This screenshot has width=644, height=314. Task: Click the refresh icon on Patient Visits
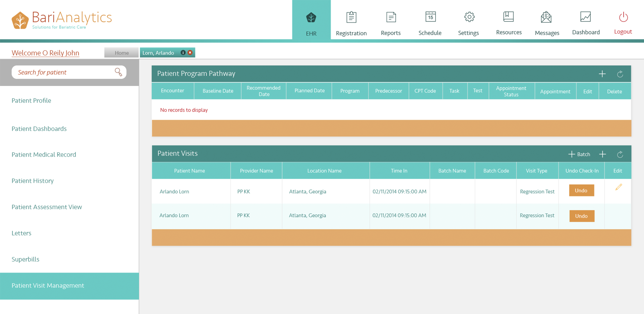click(x=620, y=154)
